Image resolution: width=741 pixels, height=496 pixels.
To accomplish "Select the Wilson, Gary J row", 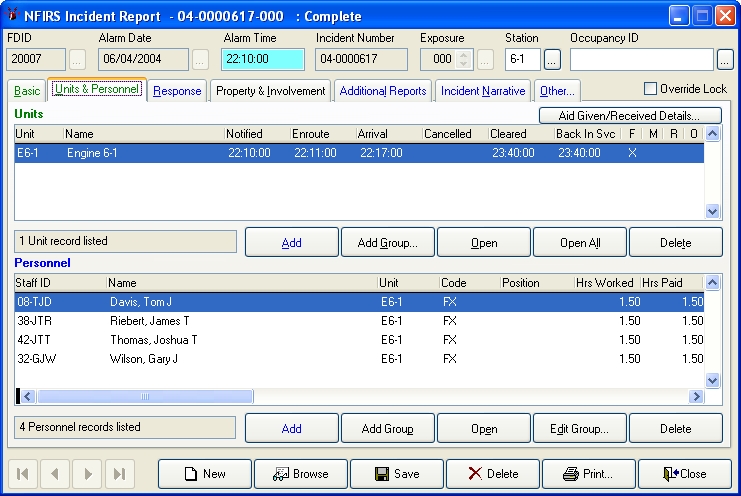I will (x=359, y=359).
